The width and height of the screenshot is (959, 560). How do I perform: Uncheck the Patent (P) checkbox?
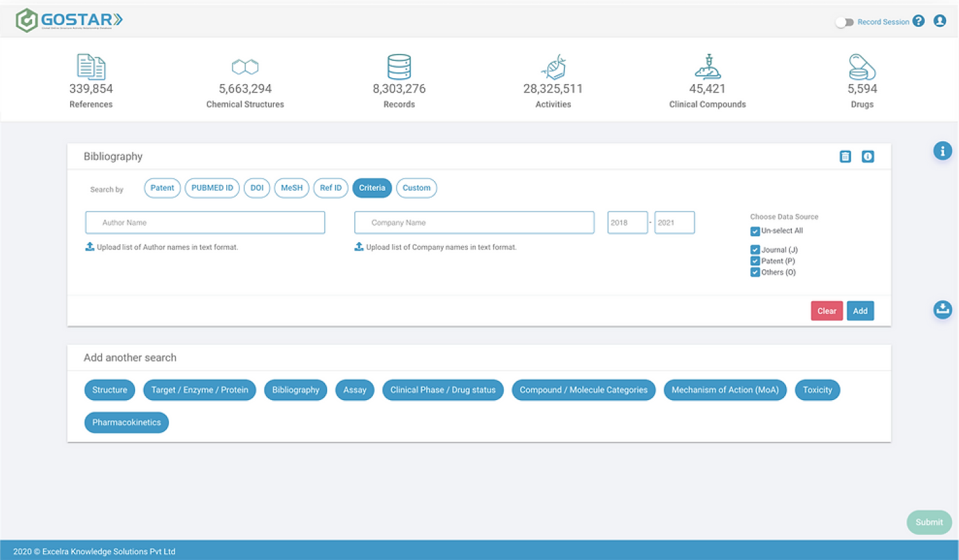click(x=755, y=261)
